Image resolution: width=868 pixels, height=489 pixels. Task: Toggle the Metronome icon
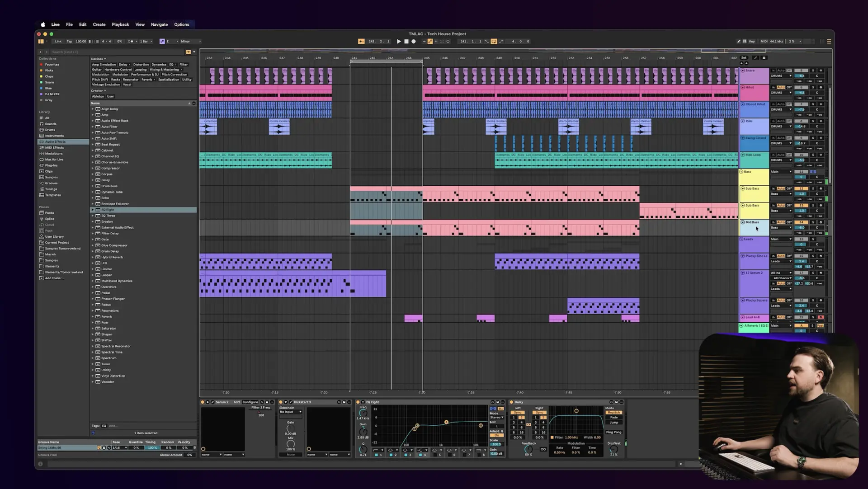coord(131,42)
